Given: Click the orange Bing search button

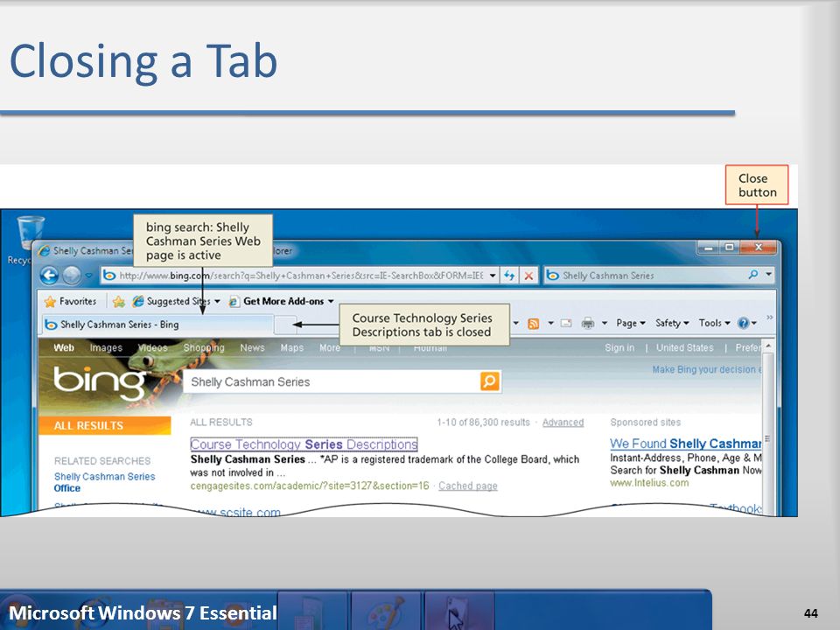Looking at the screenshot, I should (x=490, y=381).
